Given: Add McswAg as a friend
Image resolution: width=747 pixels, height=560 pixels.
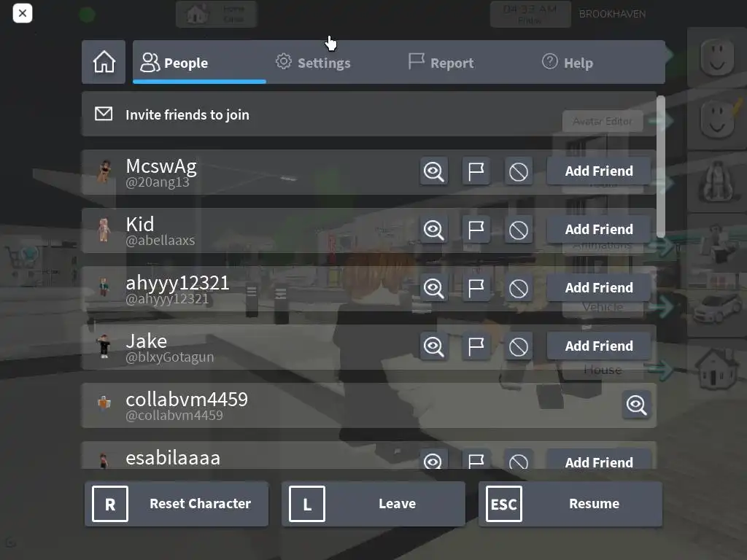Looking at the screenshot, I should pos(599,171).
